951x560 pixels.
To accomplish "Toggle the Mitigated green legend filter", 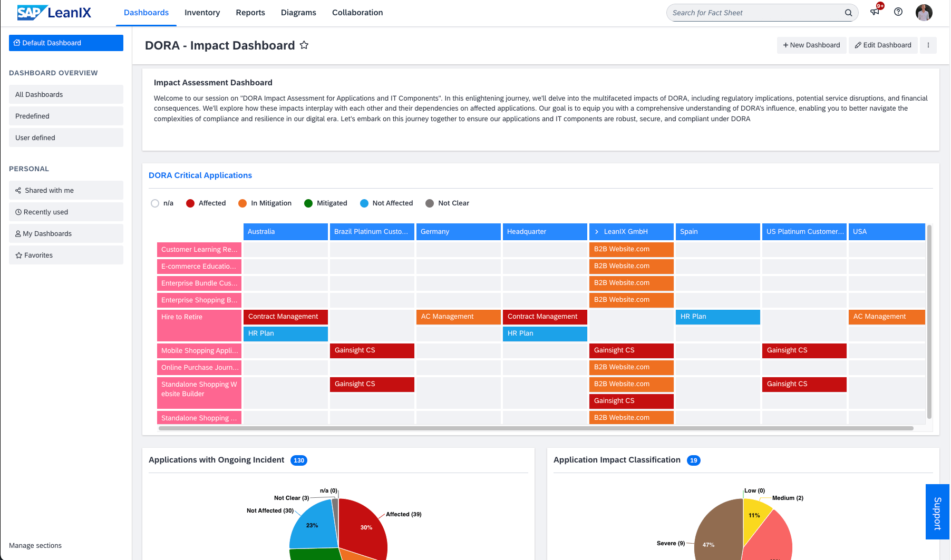I will pos(308,203).
